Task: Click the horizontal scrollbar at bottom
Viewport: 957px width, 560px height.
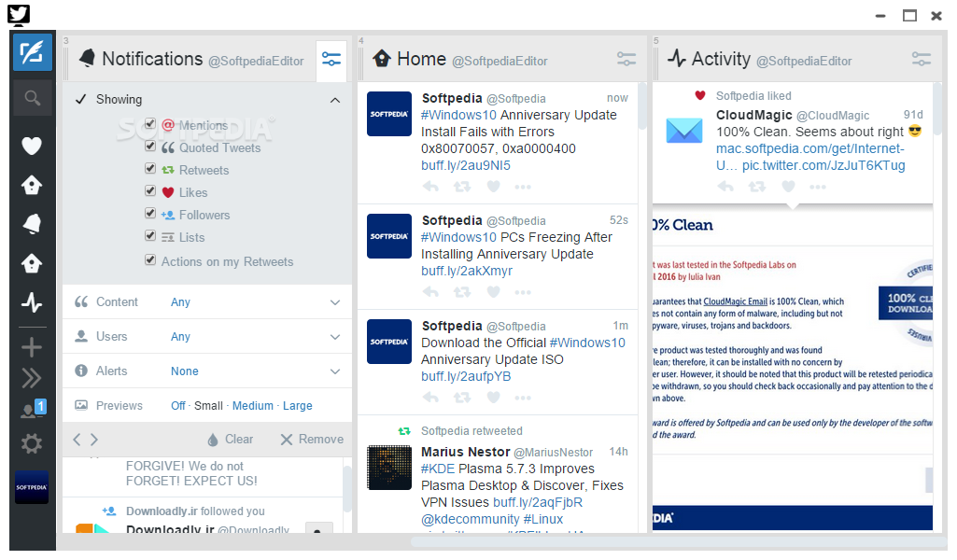Action: pos(680,541)
